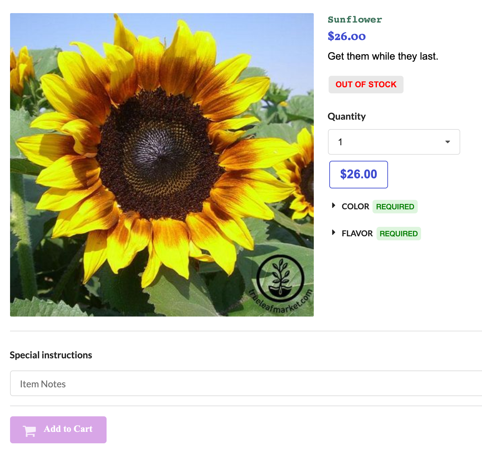The width and height of the screenshot is (482, 461).
Task: Click the REQUIRED badge next to COLOR
Action: pyautogui.click(x=395, y=207)
